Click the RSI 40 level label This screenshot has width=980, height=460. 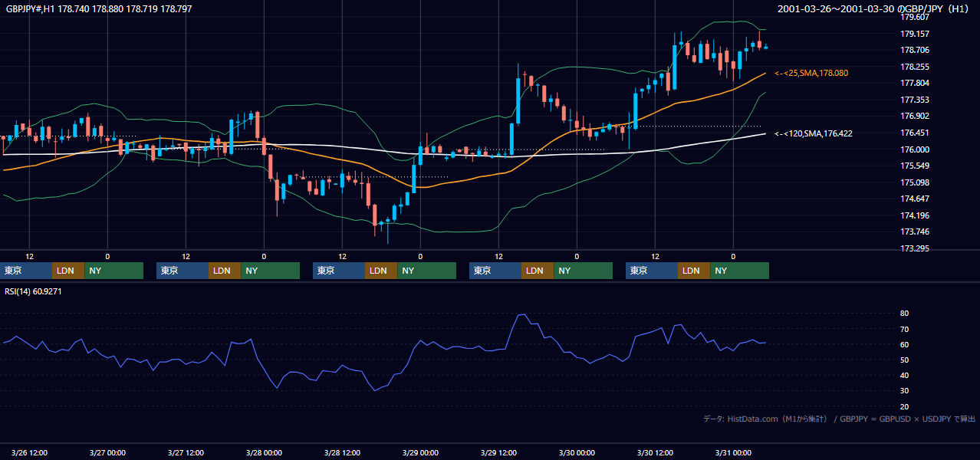[904, 375]
